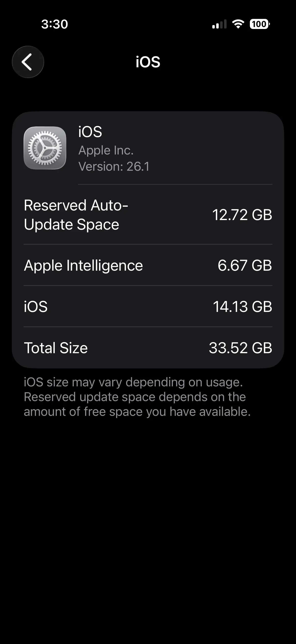
Task: Select the Apple Intelligence label
Action: [x=83, y=265]
